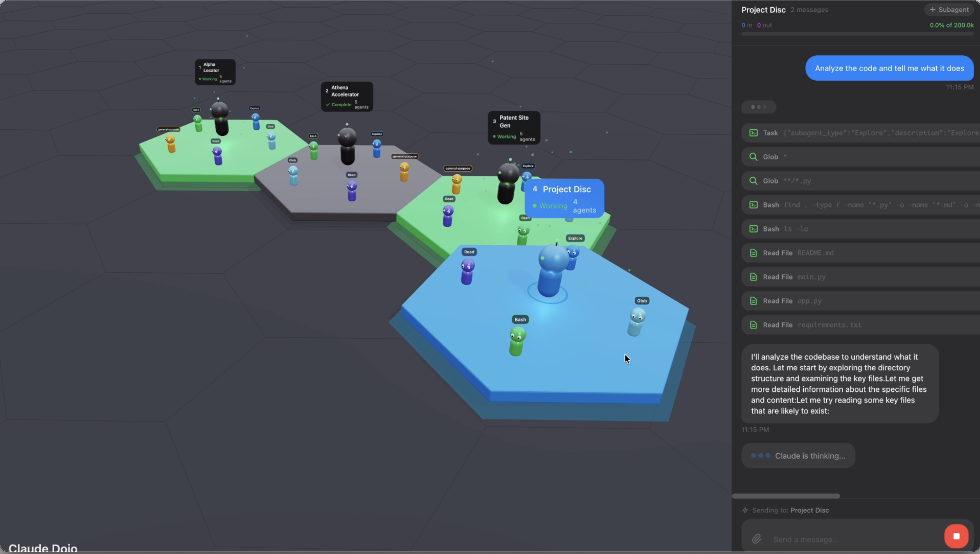This screenshot has width=980, height=554.
Task: Click the document icon on the requirements.txt entry
Action: pyautogui.click(x=754, y=325)
